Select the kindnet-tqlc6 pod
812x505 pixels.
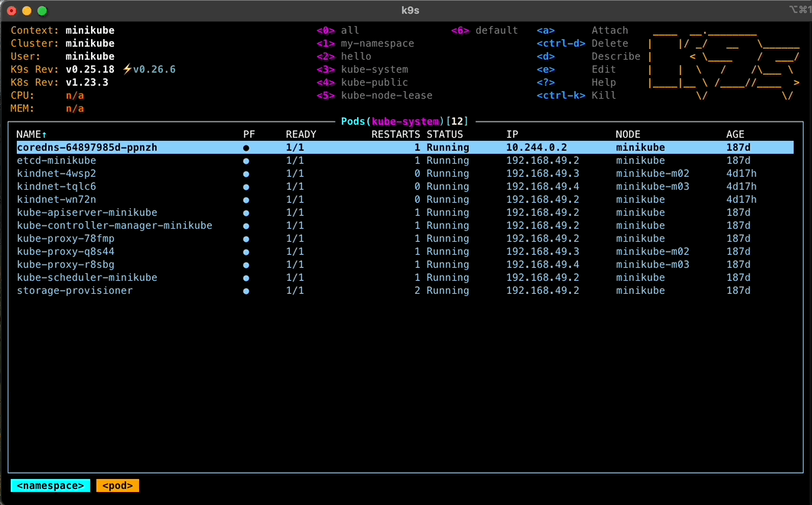pos(405,186)
